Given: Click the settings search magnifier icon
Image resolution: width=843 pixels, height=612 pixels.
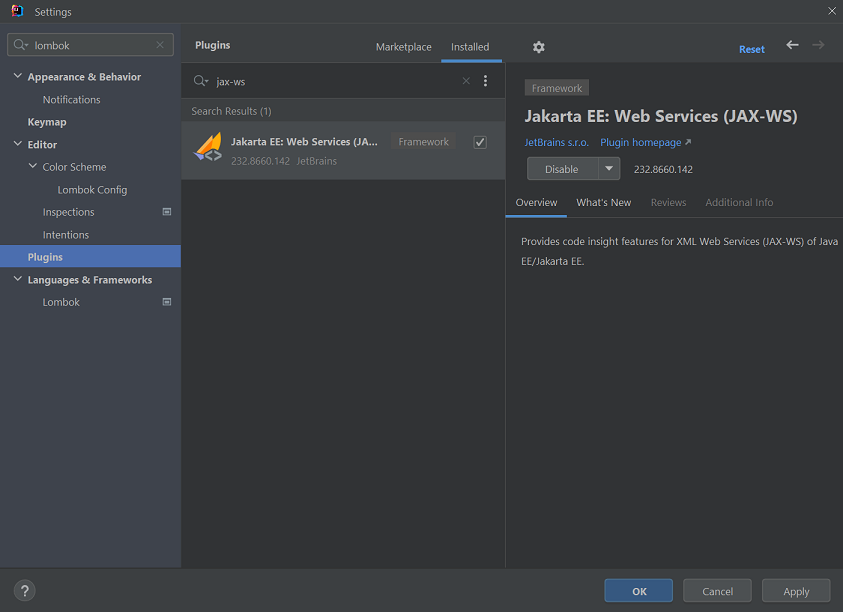Looking at the screenshot, I should [x=20, y=45].
